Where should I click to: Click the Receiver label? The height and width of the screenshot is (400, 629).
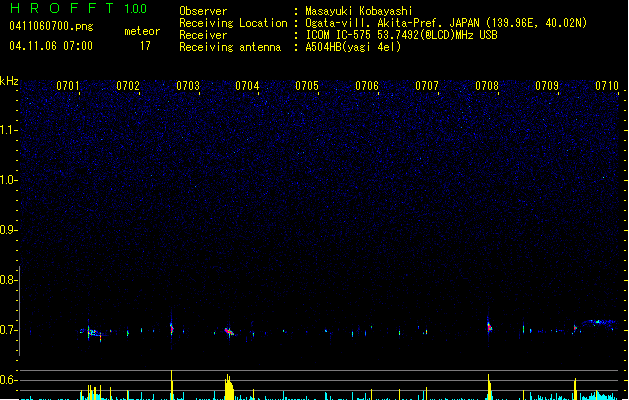[203, 35]
